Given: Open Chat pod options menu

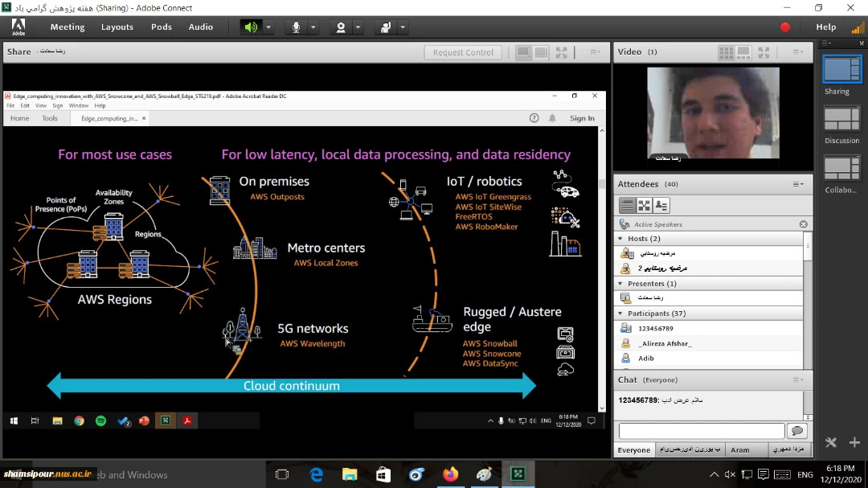Looking at the screenshot, I should click(798, 380).
